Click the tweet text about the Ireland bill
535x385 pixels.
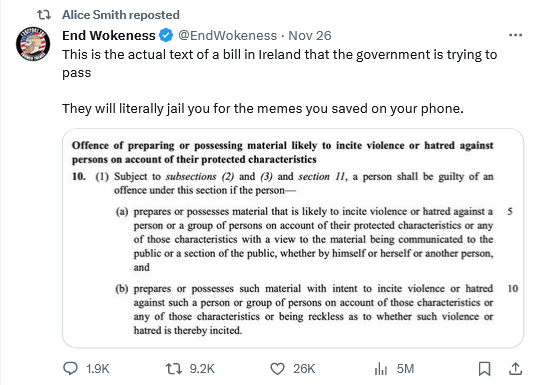pyautogui.click(x=280, y=82)
